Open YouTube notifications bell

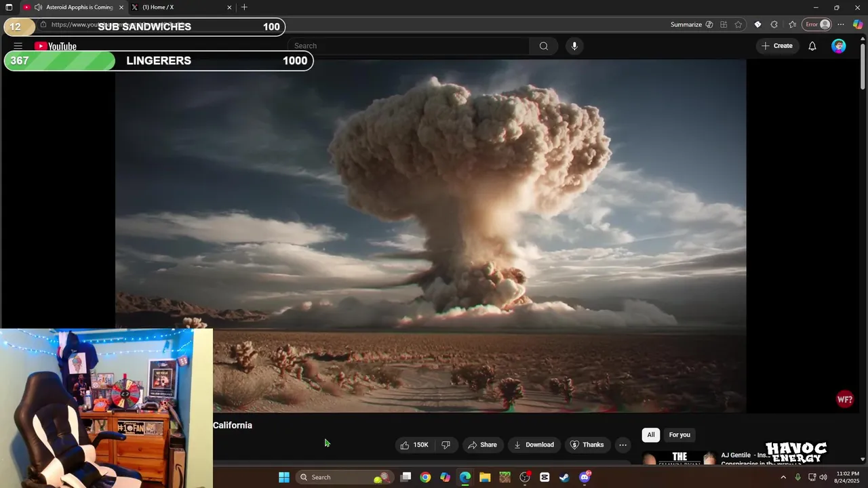coord(812,46)
